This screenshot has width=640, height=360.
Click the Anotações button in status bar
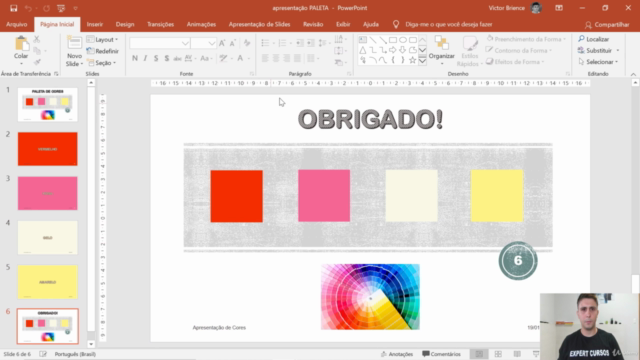397,354
